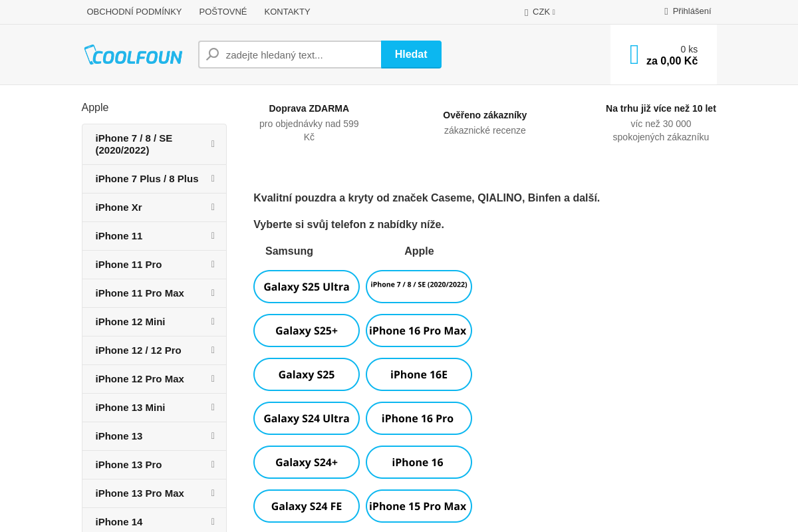The height and width of the screenshot is (532, 798).
Task: Expand iPhone 12 Pro Max category arrow
Action: click(x=213, y=379)
